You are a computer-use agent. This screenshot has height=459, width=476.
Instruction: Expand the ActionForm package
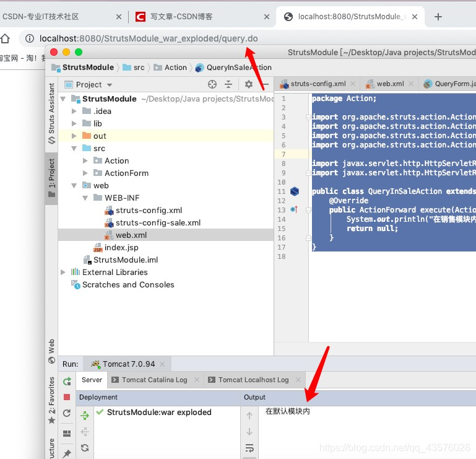point(85,173)
